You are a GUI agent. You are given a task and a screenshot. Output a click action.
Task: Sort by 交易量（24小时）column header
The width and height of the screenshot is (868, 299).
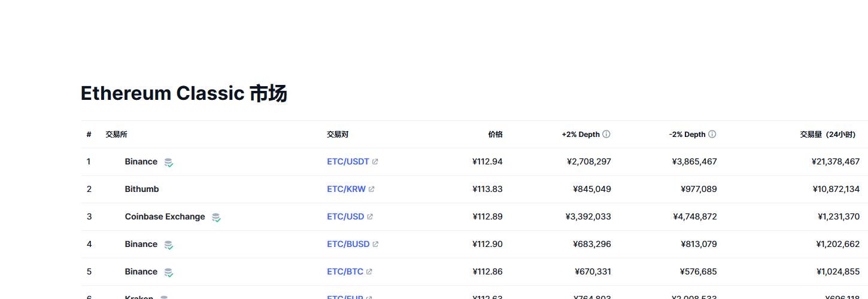point(827,135)
